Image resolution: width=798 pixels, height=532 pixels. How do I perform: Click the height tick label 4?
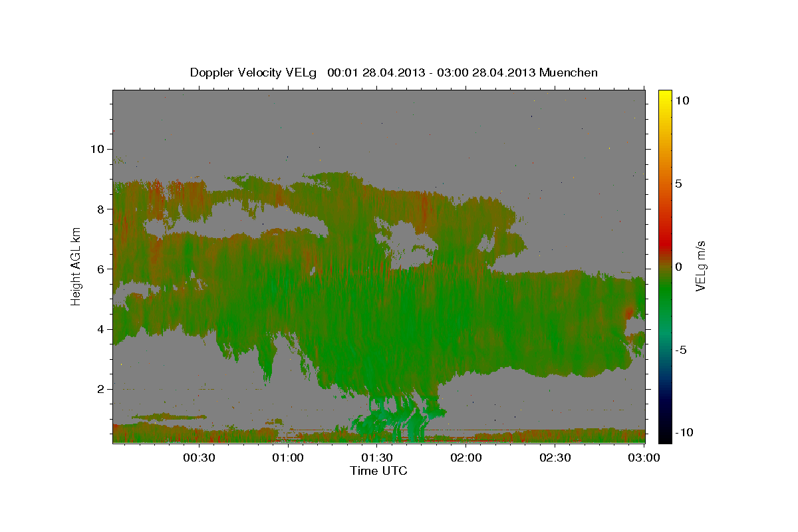pos(101,329)
